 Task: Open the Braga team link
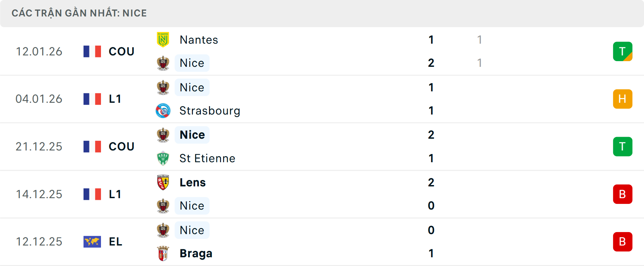(196, 254)
